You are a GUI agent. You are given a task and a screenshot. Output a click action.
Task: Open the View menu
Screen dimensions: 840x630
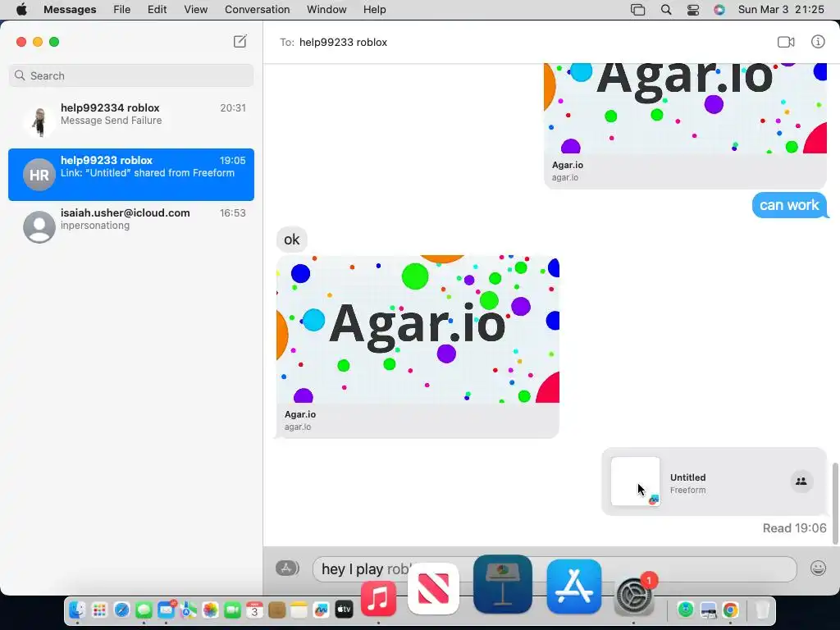195,10
